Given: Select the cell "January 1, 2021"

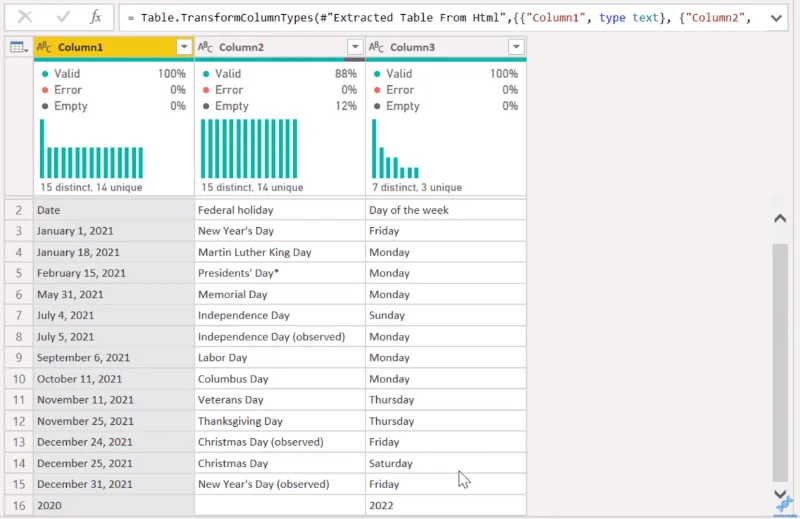Looking at the screenshot, I should tap(114, 231).
